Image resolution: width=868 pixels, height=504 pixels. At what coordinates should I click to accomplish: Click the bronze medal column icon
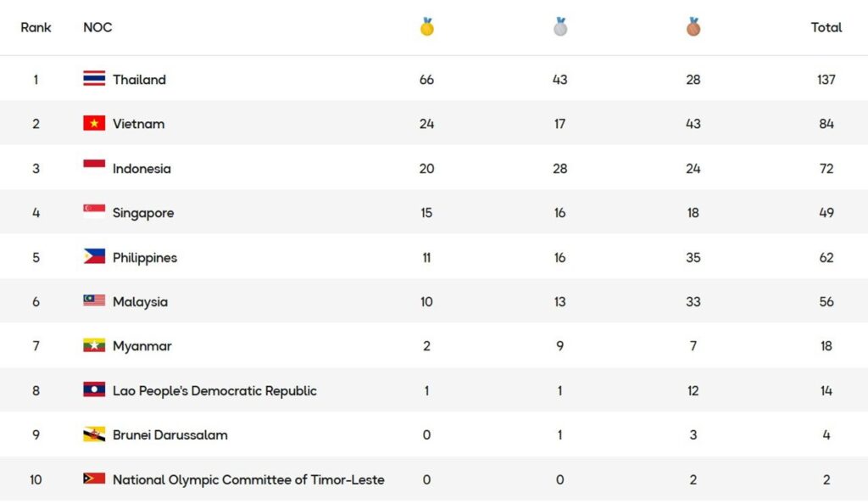coord(693,27)
